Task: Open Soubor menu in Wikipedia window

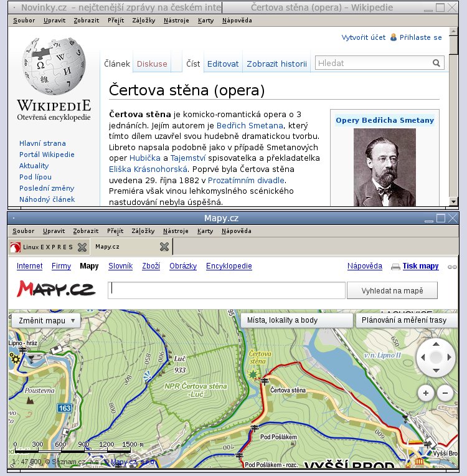Action: click(x=24, y=21)
